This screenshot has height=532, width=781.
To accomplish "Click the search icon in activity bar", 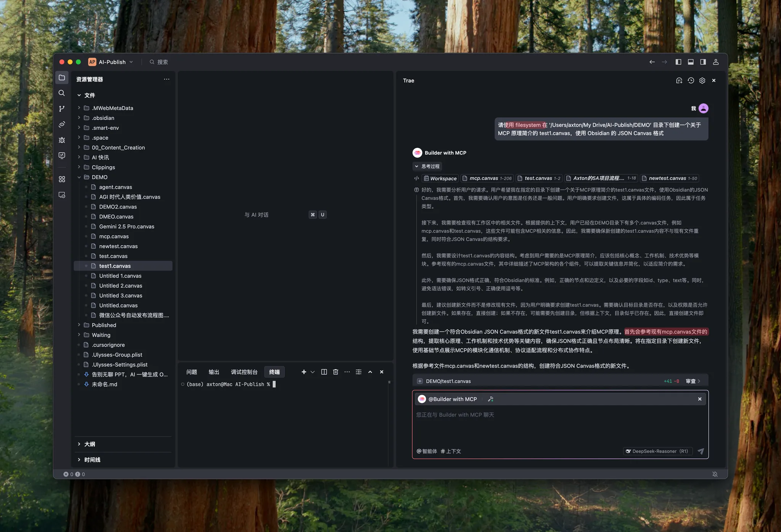I will tap(62, 93).
